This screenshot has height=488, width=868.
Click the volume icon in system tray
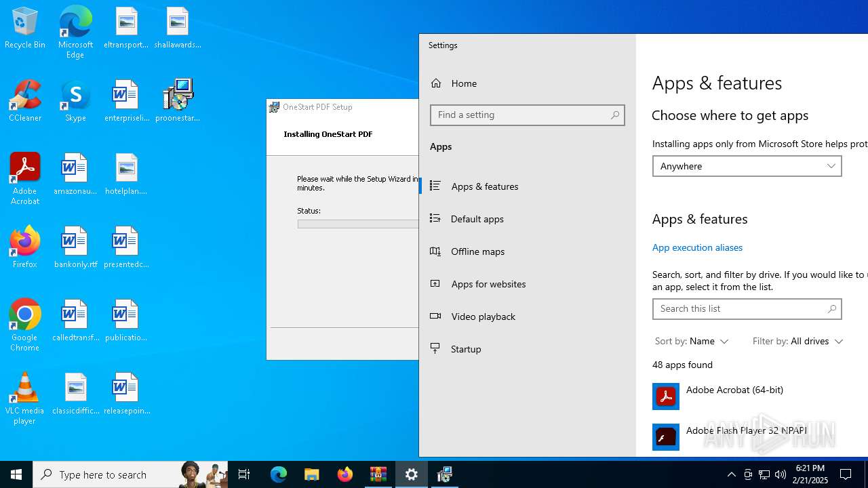[x=781, y=474]
